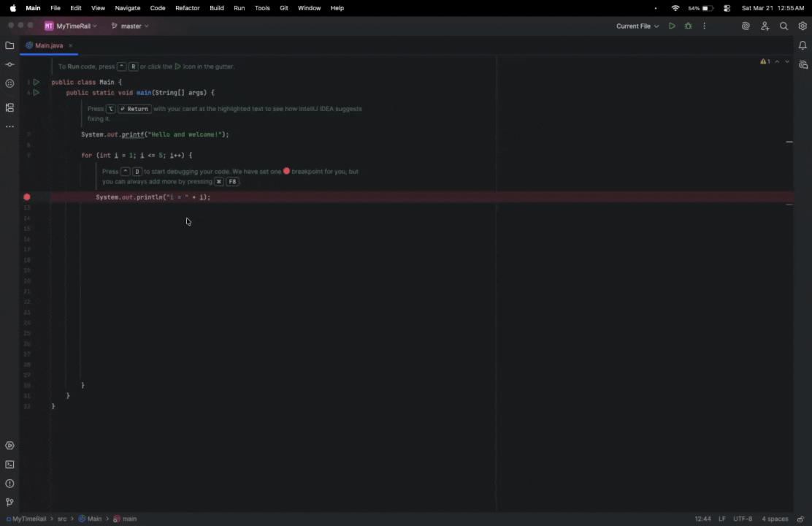Open the Project tool window folder icon
812x526 pixels.
(x=9, y=45)
